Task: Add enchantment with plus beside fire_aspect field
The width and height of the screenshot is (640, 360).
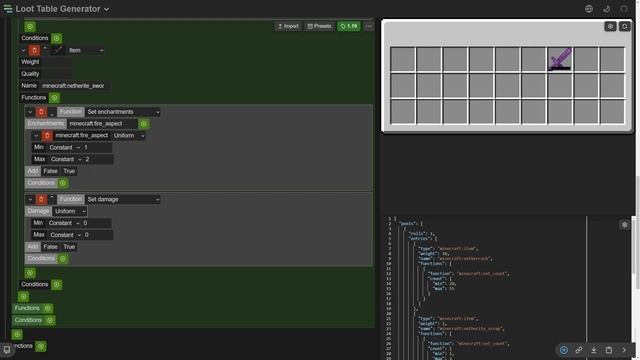Action: (143, 124)
